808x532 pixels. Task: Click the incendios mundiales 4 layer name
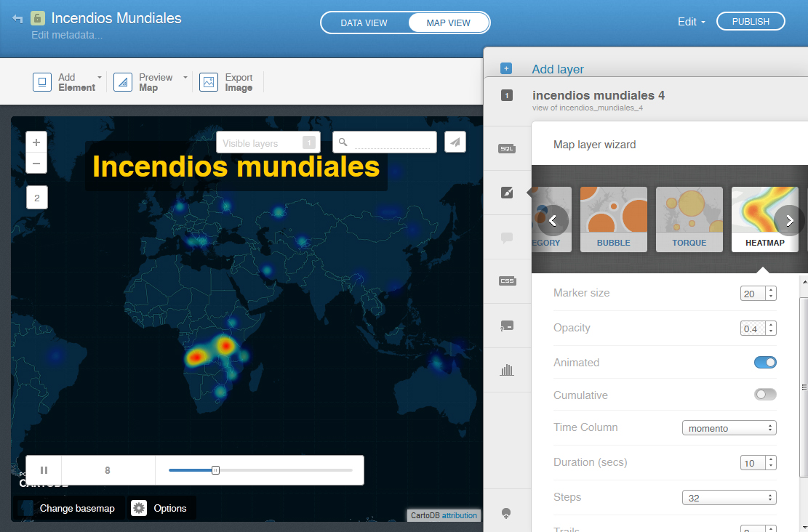coord(599,95)
